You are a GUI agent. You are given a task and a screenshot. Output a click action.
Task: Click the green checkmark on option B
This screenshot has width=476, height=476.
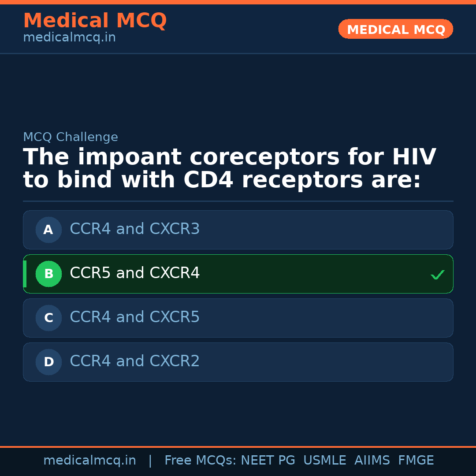(437, 275)
